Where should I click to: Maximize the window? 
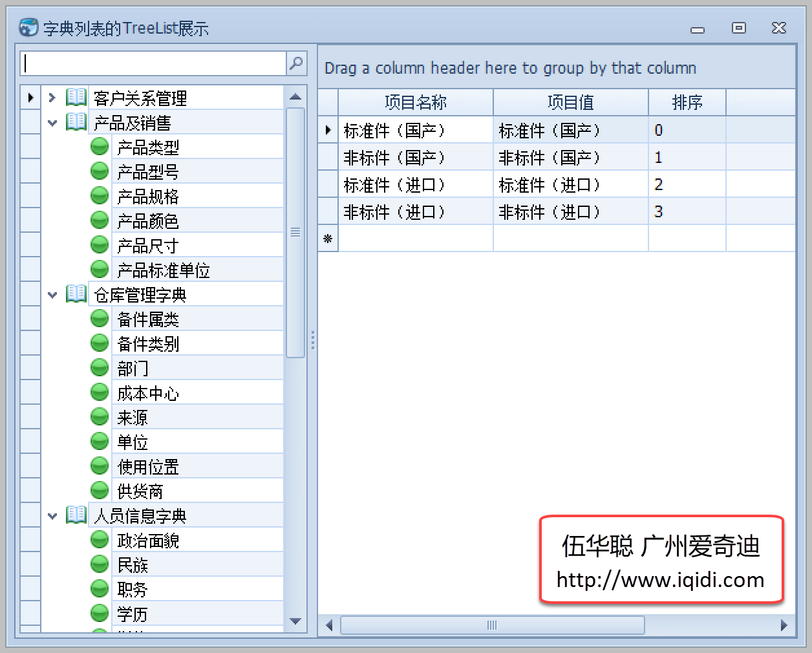(738, 28)
